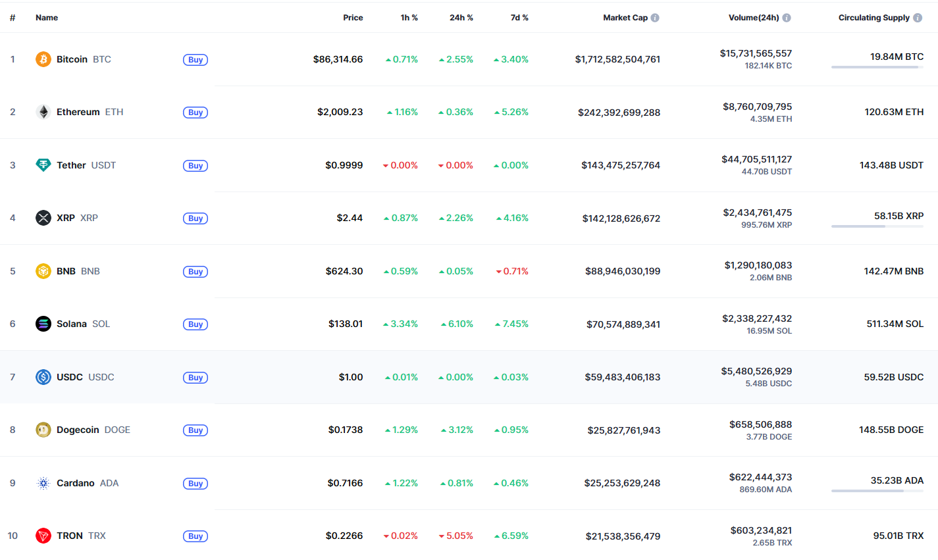
Task: Click the 95.01B TRX supply value
Action: click(899, 536)
